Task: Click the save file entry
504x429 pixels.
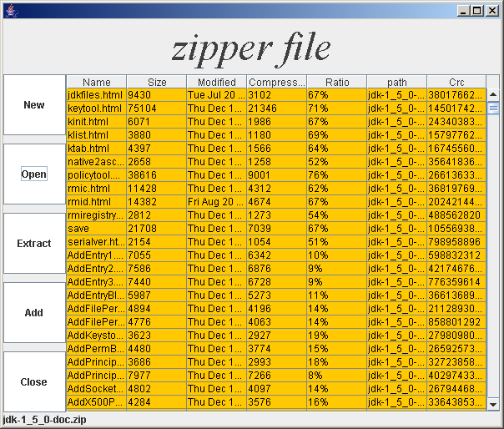Action: [x=95, y=229]
